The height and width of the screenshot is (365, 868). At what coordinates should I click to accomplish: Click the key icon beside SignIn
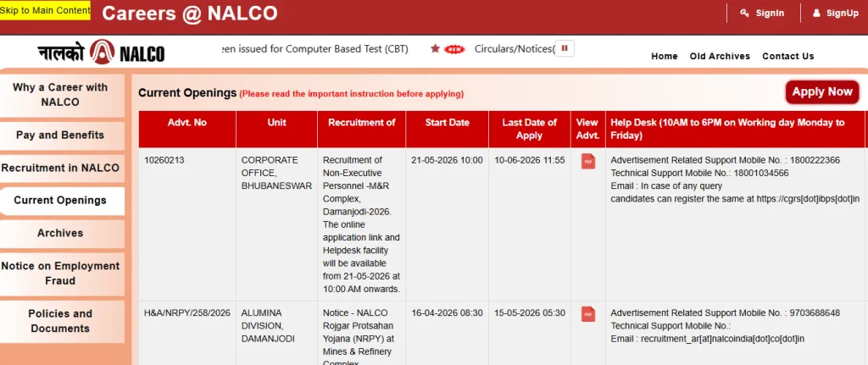(x=744, y=14)
